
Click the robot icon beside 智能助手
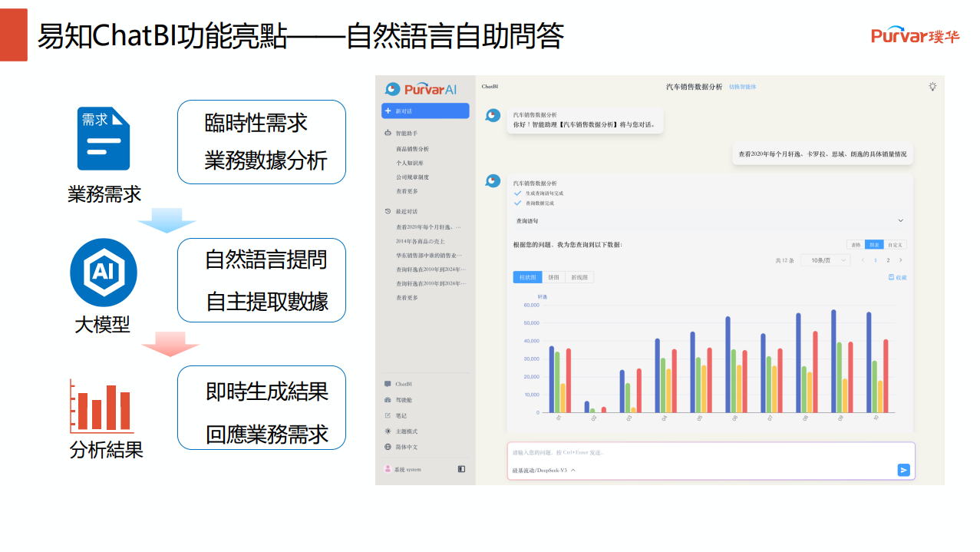pos(388,133)
